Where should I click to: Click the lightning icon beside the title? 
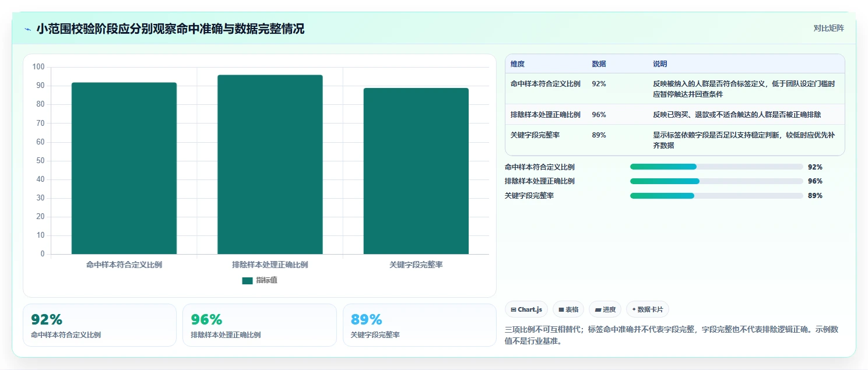point(28,29)
